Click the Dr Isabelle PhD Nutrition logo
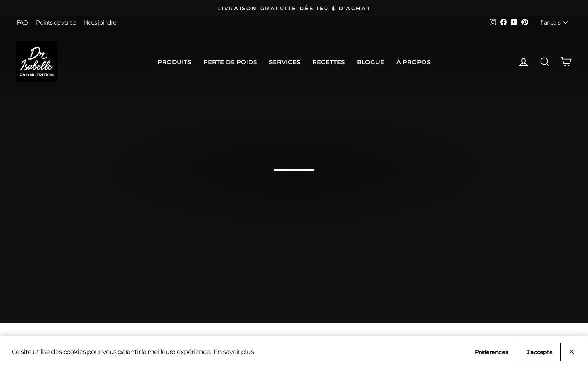The height and width of the screenshot is (368, 588). coord(37,62)
